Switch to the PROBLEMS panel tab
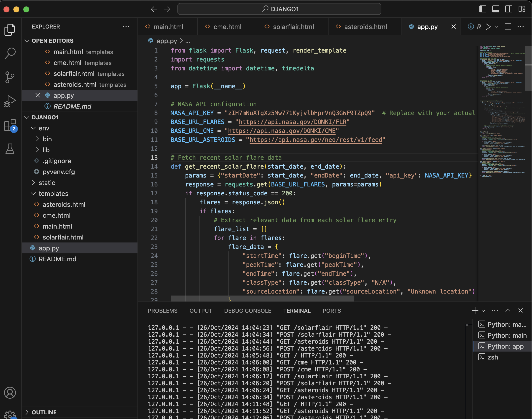The image size is (532, 419). coord(163,311)
